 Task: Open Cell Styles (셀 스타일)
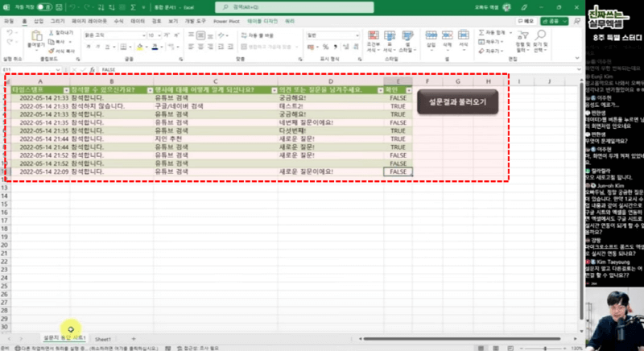tap(407, 41)
